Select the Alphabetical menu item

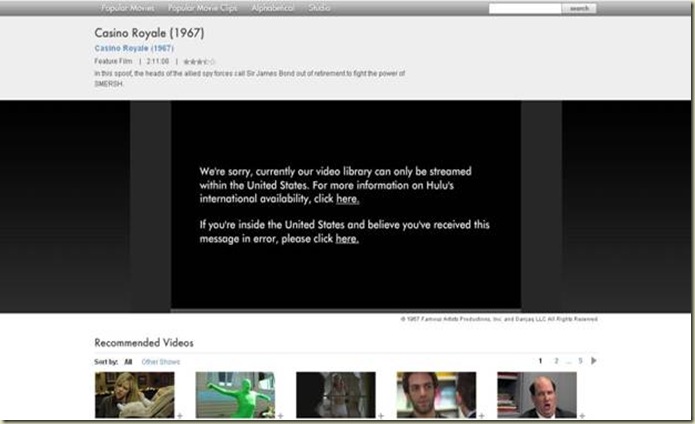click(x=273, y=8)
